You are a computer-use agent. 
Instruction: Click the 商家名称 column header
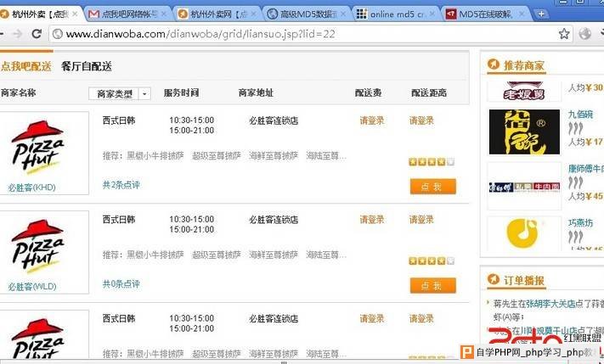point(18,92)
